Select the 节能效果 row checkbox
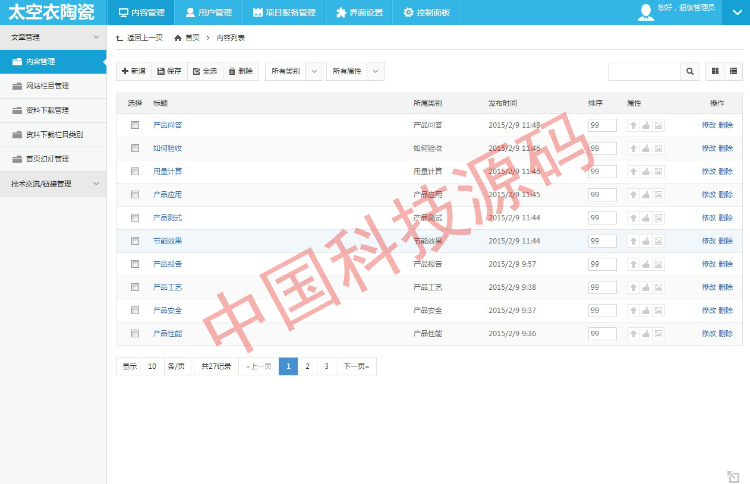750x484 pixels. coord(135,241)
